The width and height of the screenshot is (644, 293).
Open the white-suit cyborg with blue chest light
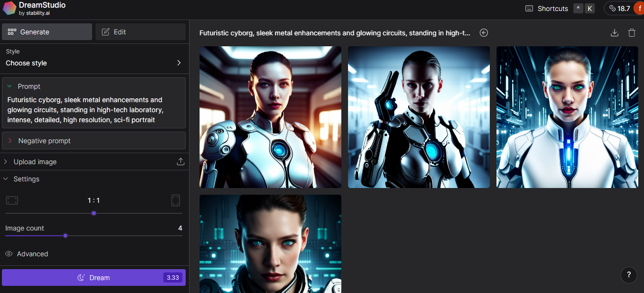tap(567, 117)
